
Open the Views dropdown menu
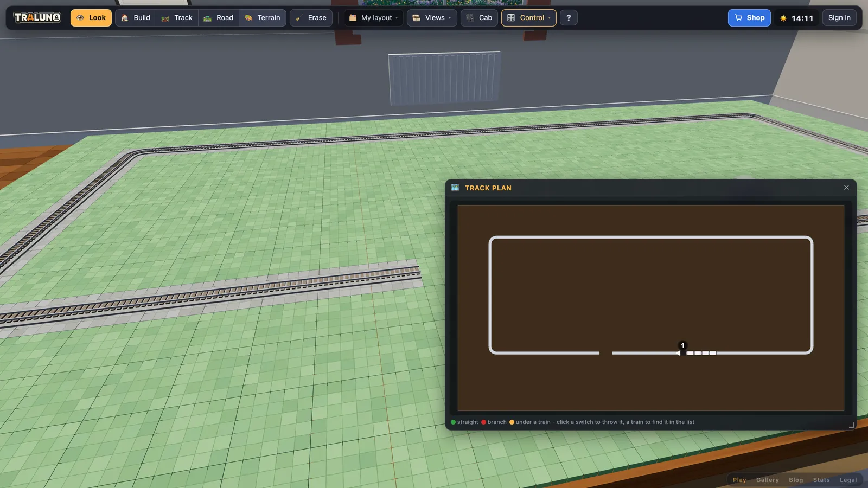coord(432,18)
